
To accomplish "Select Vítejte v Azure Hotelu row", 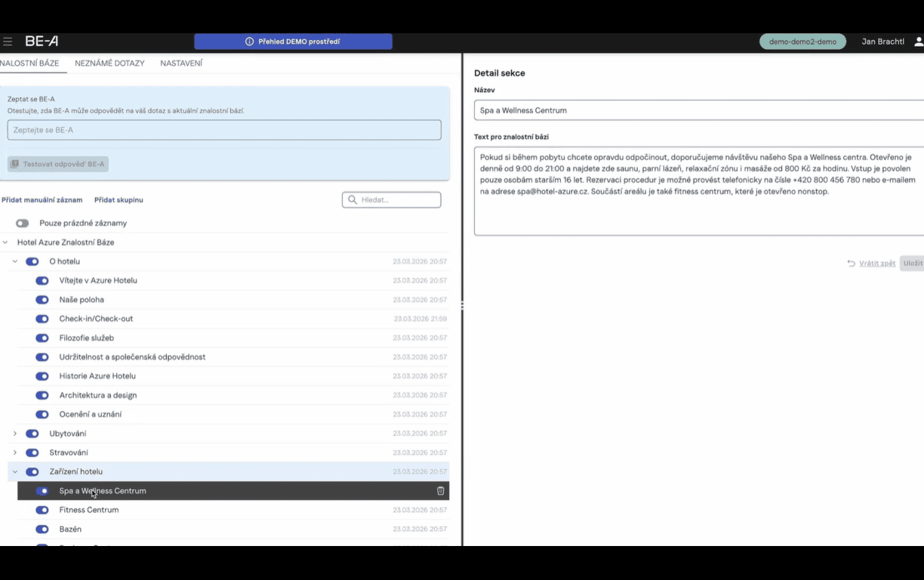I will (233, 281).
